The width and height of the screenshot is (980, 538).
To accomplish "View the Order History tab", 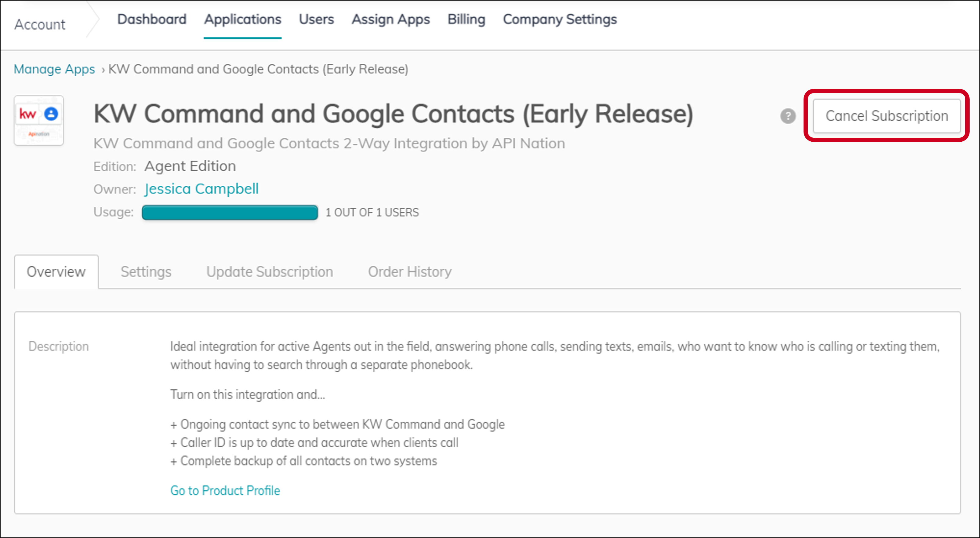I will [x=410, y=272].
